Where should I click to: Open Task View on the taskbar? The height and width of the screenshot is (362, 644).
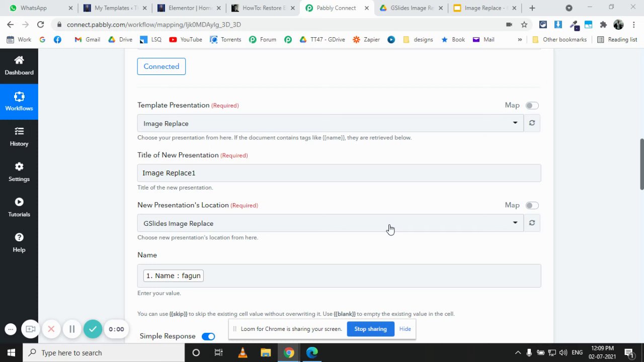[218, 352]
